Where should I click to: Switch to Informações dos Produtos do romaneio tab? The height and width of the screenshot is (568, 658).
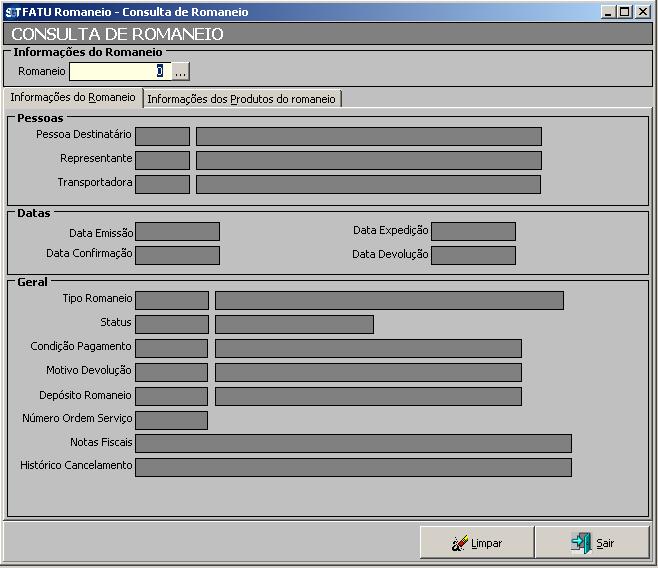click(242, 99)
